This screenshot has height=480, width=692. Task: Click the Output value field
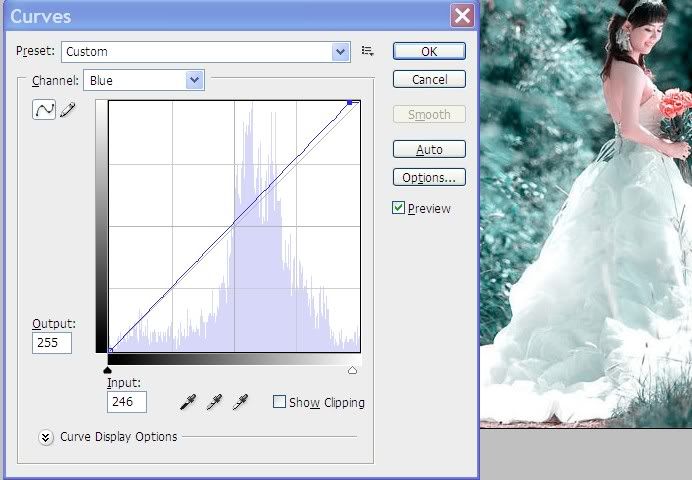pyautogui.click(x=51, y=343)
